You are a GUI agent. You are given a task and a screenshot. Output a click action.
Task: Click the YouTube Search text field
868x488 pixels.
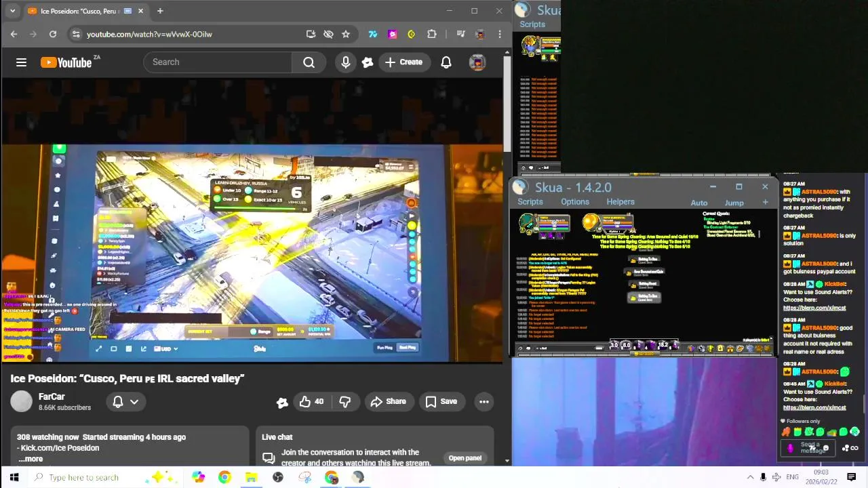pyautogui.click(x=218, y=62)
